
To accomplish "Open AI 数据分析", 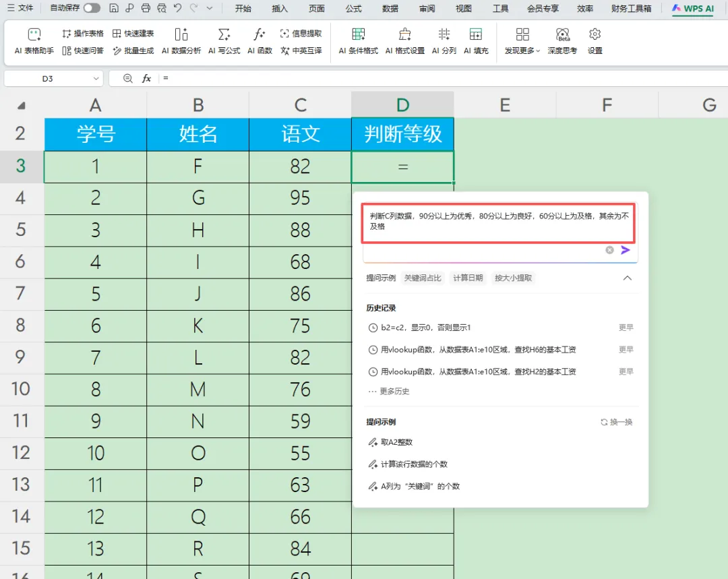I will tap(181, 41).
